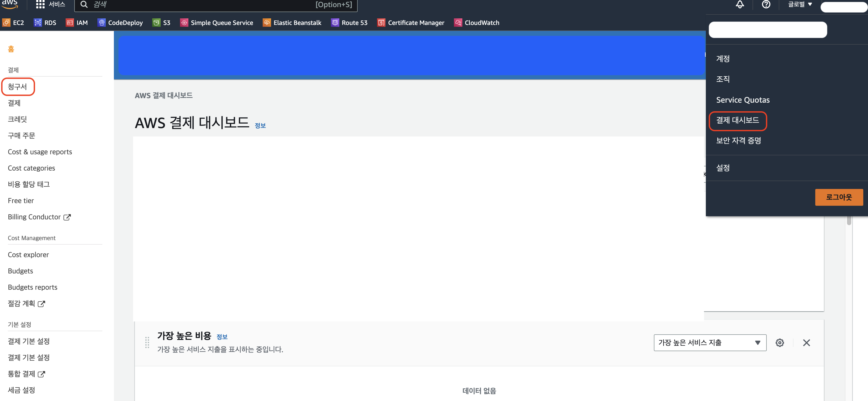Open Free tier in the sidebar
The width and height of the screenshot is (868, 401).
click(20, 201)
